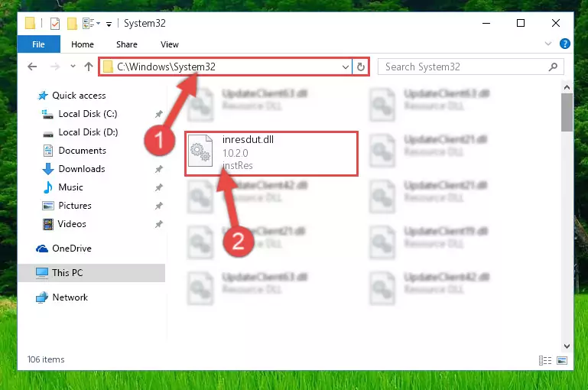
Task: Click the inresdut.dll gear file icon
Action: click(200, 151)
